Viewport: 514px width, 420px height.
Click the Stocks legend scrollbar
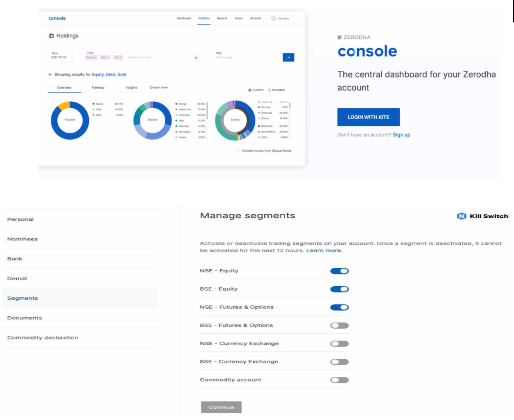tap(290, 105)
